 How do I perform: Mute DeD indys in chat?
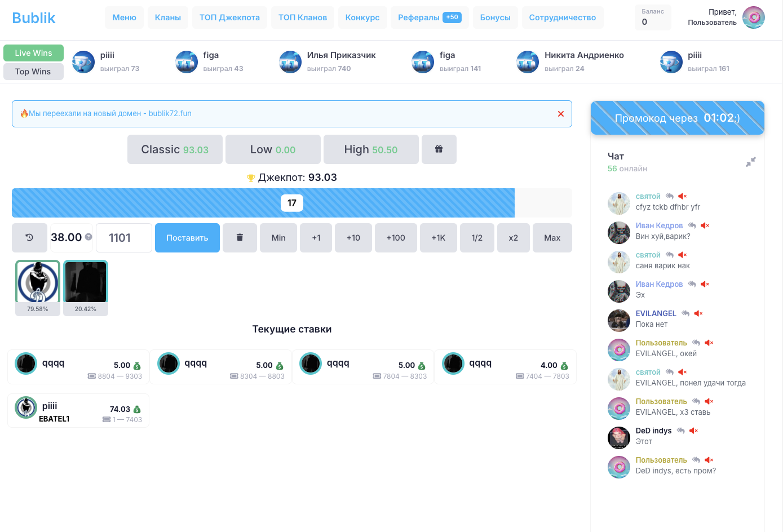point(693,431)
